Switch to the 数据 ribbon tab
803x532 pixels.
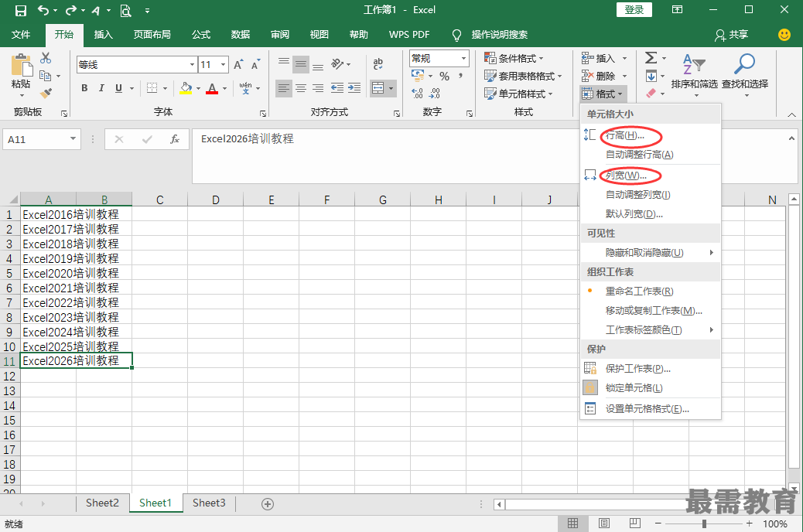point(240,34)
